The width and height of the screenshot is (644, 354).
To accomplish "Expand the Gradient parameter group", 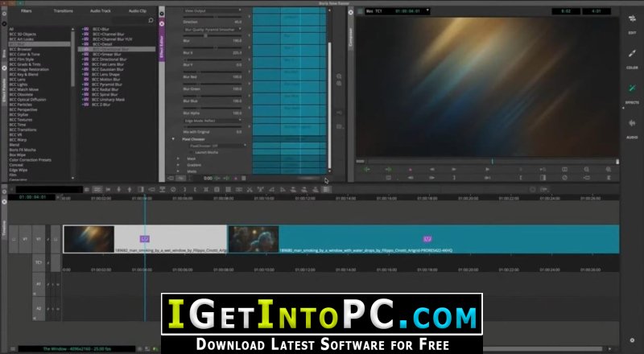I will pos(178,165).
